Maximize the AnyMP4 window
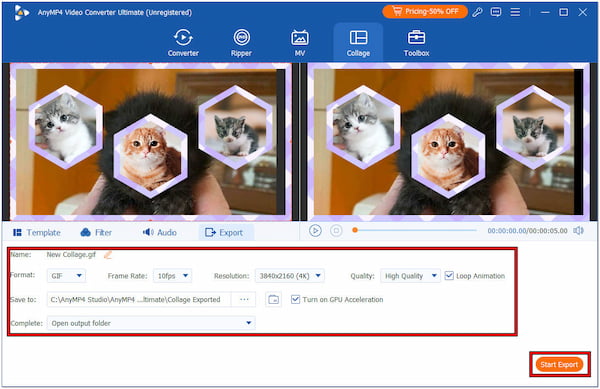 pos(564,12)
